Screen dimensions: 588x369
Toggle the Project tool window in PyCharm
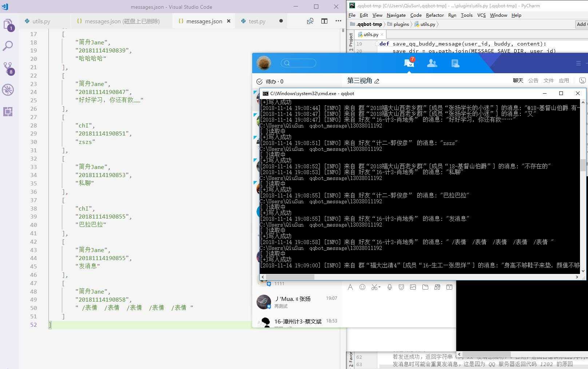(x=351, y=42)
